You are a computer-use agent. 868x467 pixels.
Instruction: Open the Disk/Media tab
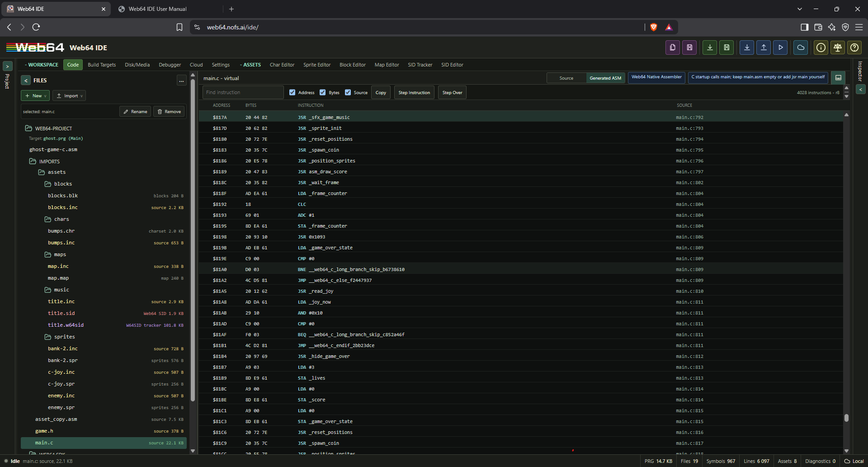(x=137, y=65)
